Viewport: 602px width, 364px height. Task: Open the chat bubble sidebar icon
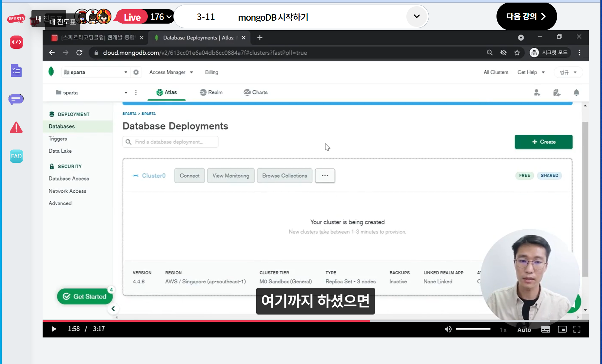[16, 99]
